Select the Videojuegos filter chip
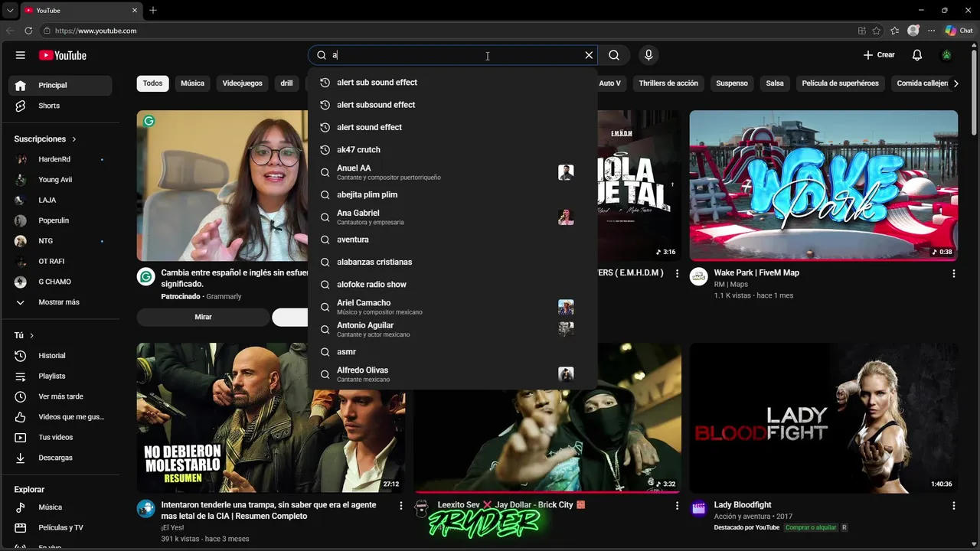 (242, 83)
